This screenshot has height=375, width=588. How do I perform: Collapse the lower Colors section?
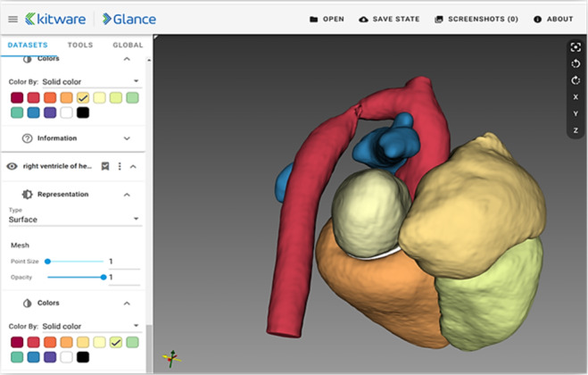tap(127, 304)
